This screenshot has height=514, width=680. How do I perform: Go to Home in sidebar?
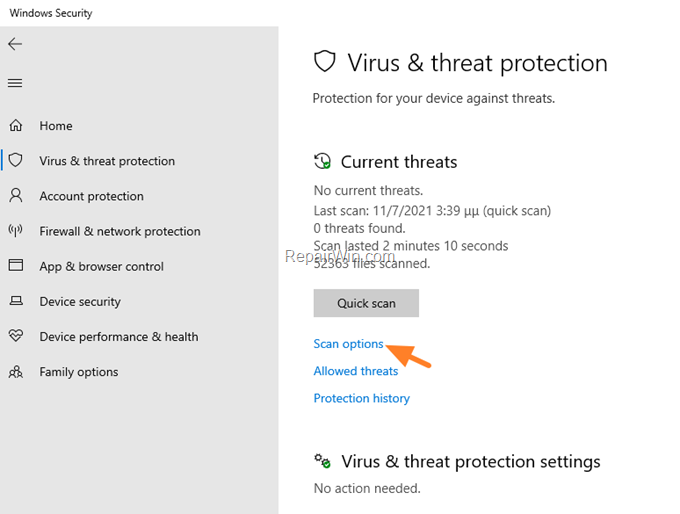[x=56, y=126]
